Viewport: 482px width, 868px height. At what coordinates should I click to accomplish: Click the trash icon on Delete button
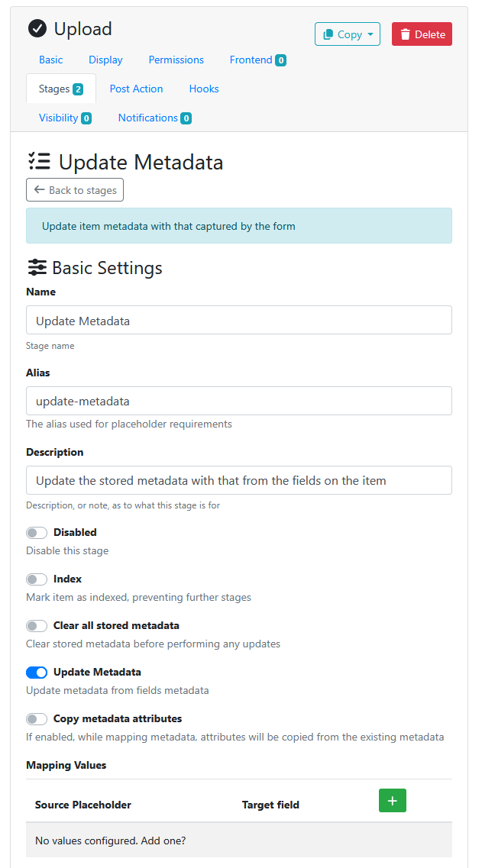coord(406,34)
